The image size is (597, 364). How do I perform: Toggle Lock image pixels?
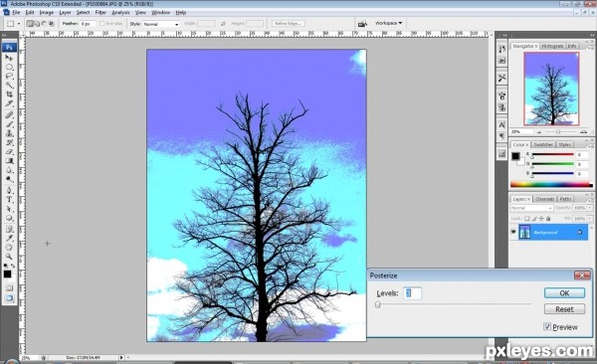click(x=534, y=219)
